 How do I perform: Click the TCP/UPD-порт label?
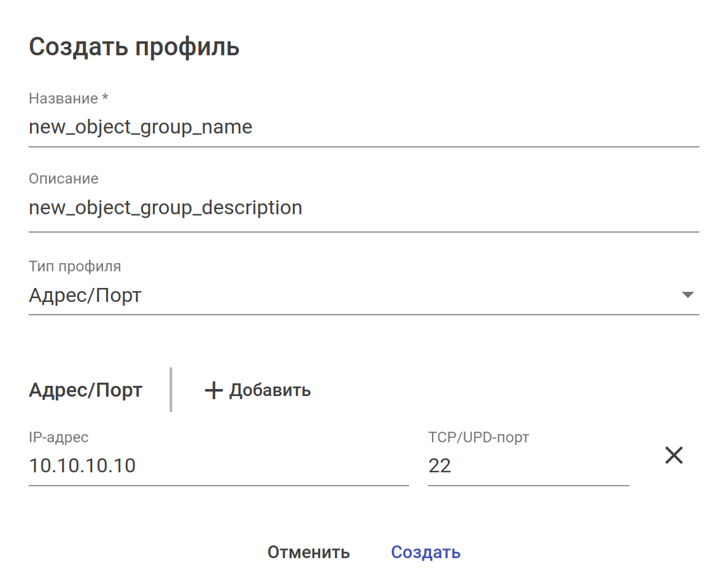click(x=479, y=437)
